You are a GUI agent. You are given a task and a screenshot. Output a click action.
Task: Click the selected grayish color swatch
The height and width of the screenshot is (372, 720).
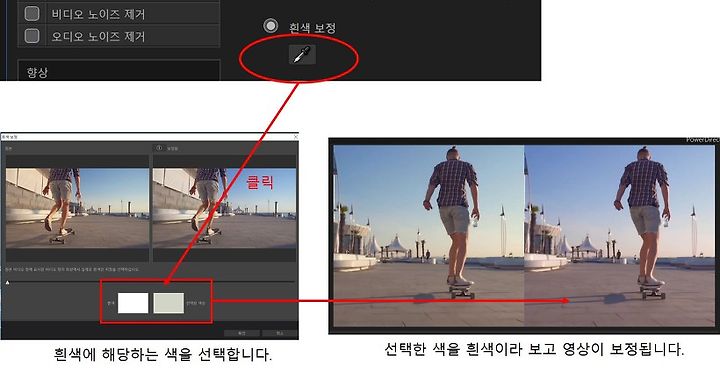pyautogui.click(x=169, y=303)
